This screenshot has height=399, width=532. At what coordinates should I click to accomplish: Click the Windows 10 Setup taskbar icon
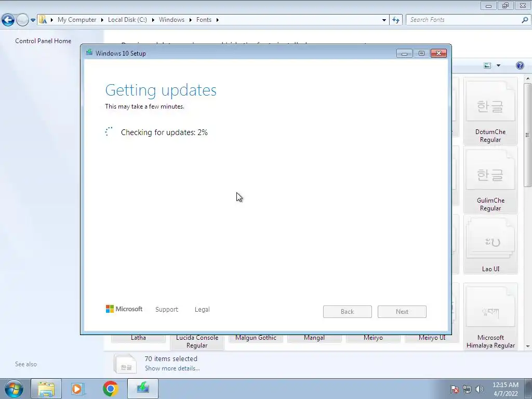coord(143,389)
